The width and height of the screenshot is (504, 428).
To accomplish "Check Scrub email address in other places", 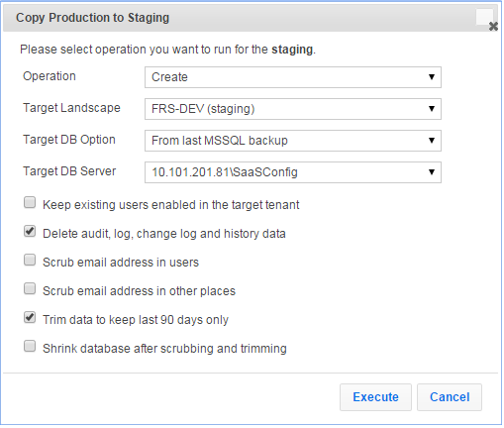I will pos(30,288).
